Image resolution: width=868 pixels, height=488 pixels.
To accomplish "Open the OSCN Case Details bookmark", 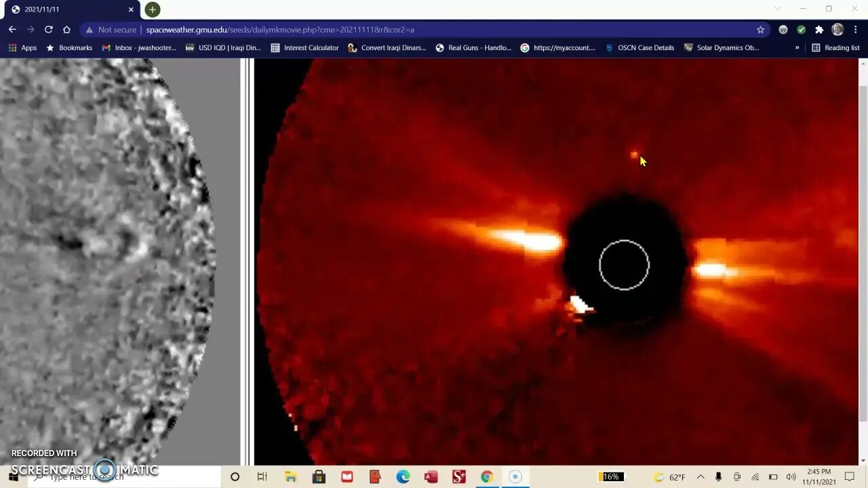I will [639, 48].
